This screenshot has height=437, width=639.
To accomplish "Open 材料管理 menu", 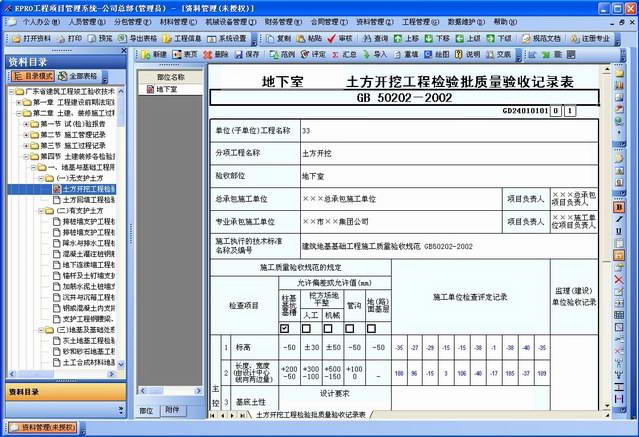I will (x=178, y=22).
